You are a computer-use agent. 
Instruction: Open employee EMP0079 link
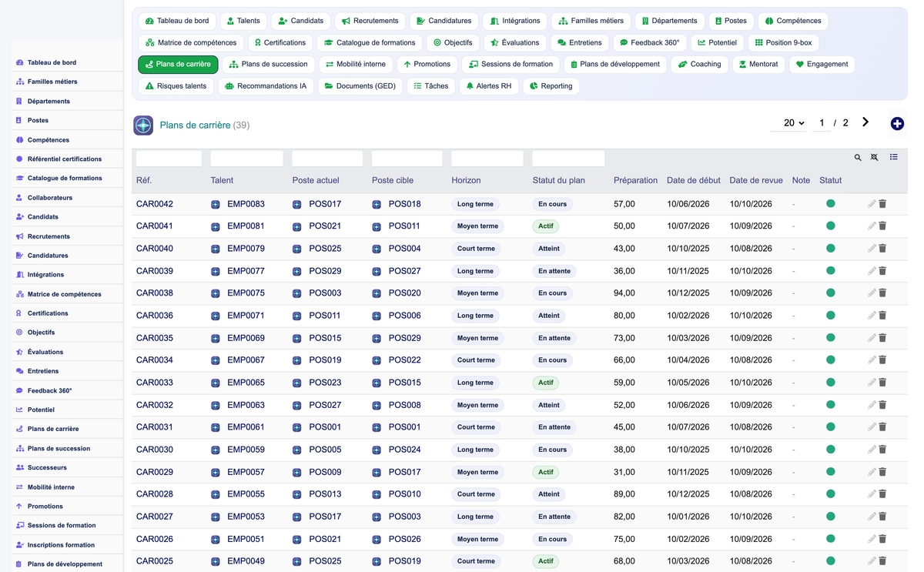coord(246,249)
